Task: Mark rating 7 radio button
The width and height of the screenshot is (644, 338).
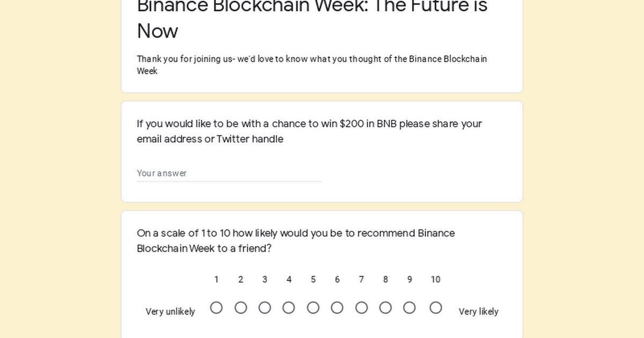Action: tap(361, 307)
